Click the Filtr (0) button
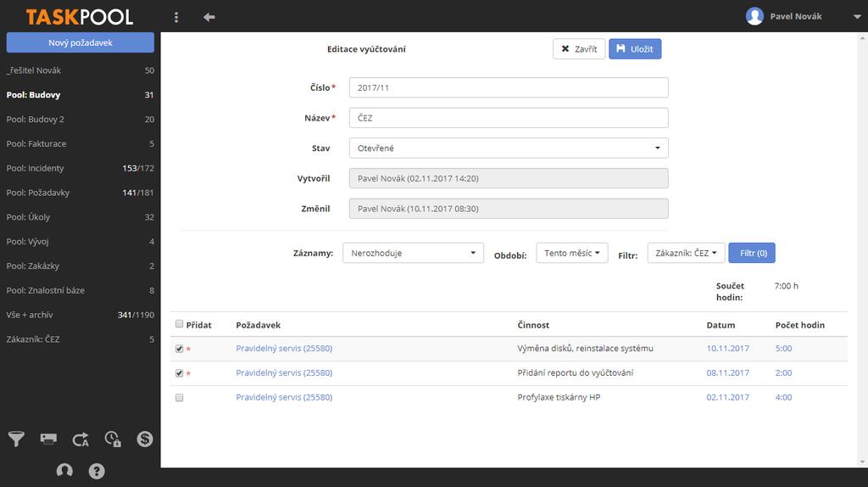Image resolution: width=868 pixels, height=487 pixels. [x=752, y=253]
